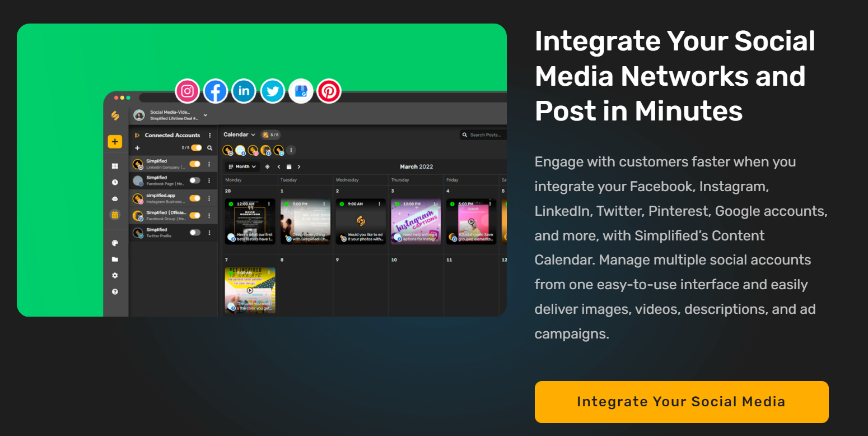Click the March 2022 heading
Screen dimensions: 868x436
(x=416, y=166)
